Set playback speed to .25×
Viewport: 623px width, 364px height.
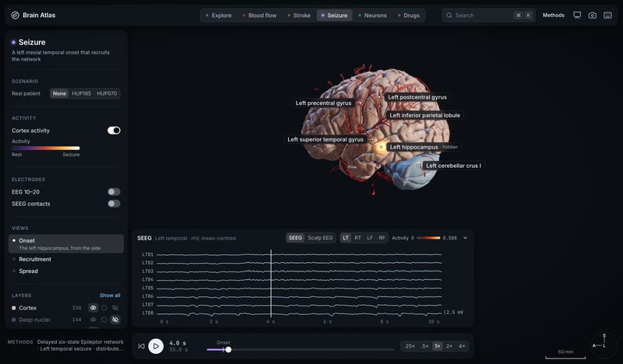(x=410, y=346)
